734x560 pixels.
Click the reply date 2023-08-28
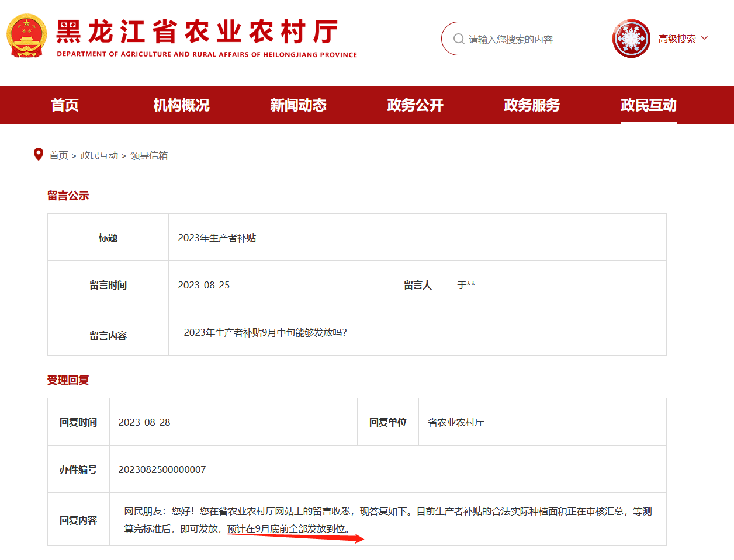(x=144, y=422)
